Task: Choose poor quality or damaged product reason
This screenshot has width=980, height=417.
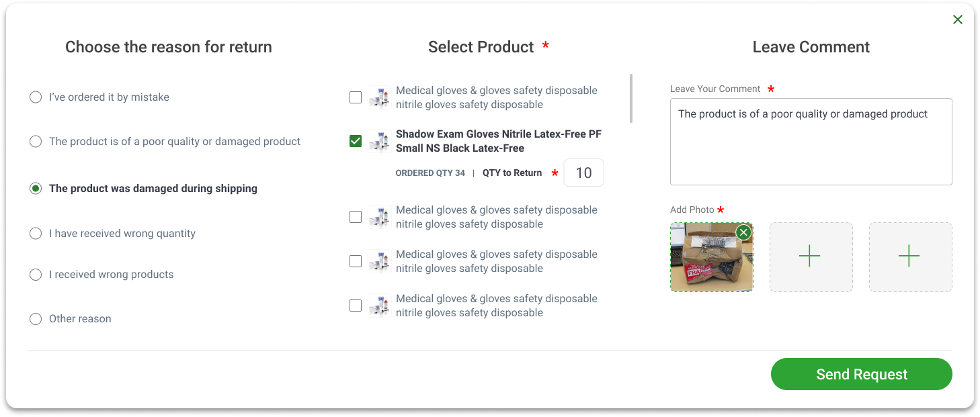Action: (x=36, y=142)
